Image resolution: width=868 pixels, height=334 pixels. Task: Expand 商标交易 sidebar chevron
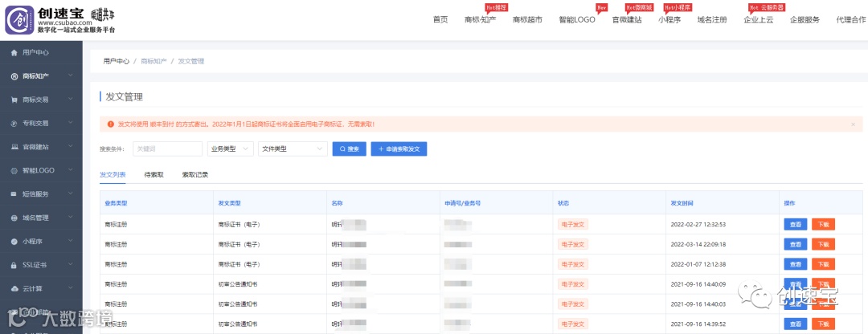(x=70, y=100)
